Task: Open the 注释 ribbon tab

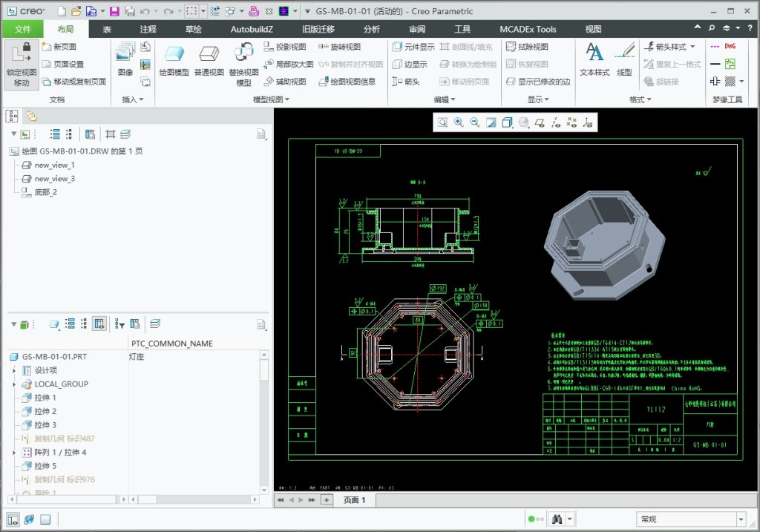Action: click(148, 29)
